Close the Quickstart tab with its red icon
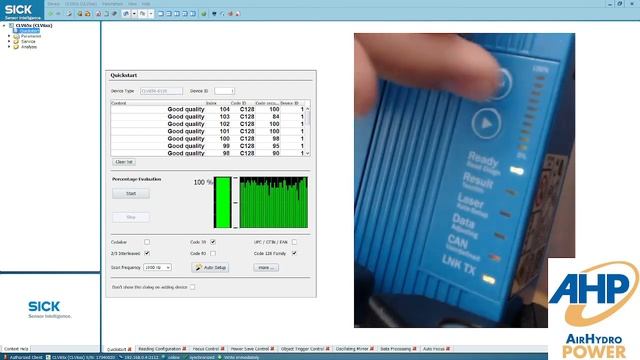This screenshot has height=360, width=640. [129, 349]
